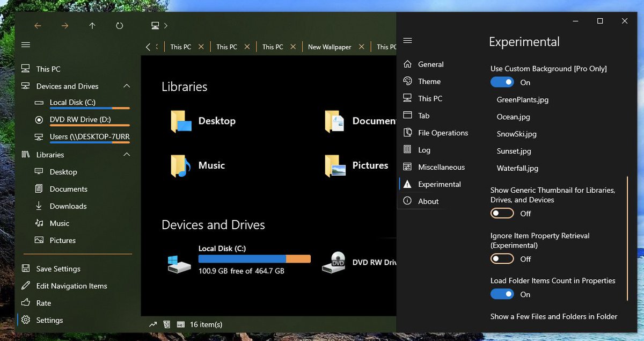Screen dimensions: 644x341
Task: Refresh the current folder view
Action: click(119, 26)
